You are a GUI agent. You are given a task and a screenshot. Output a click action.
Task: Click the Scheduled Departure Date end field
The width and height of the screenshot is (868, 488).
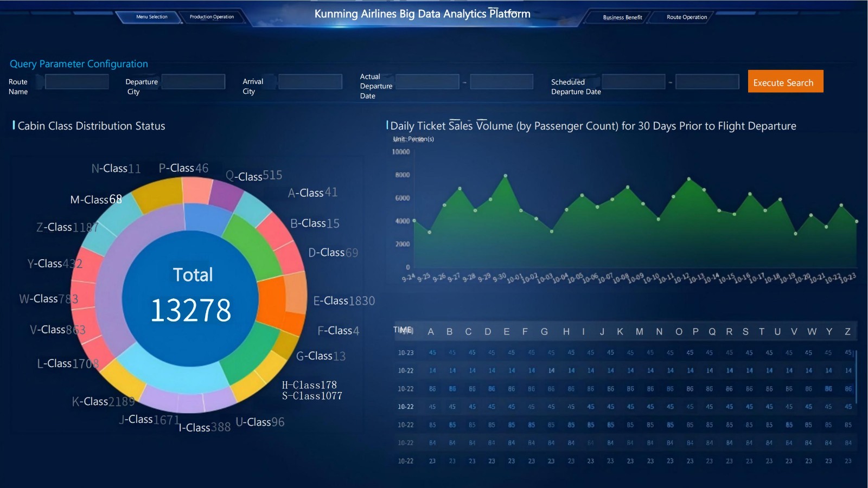tap(707, 82)
